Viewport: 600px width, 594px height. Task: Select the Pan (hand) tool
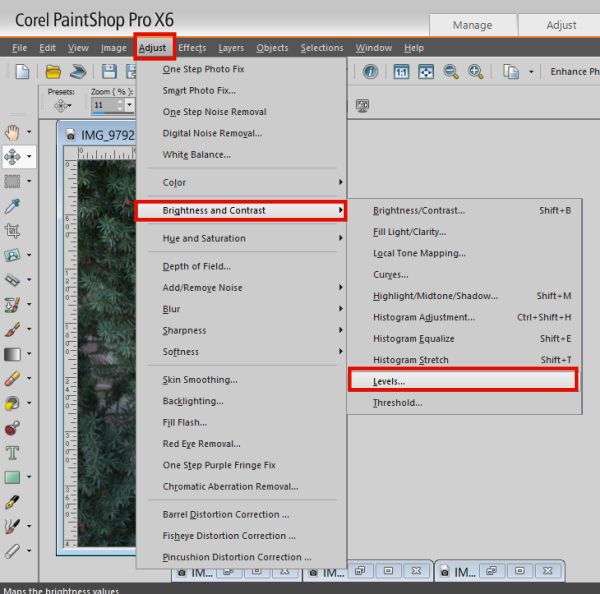click(12, 132)
